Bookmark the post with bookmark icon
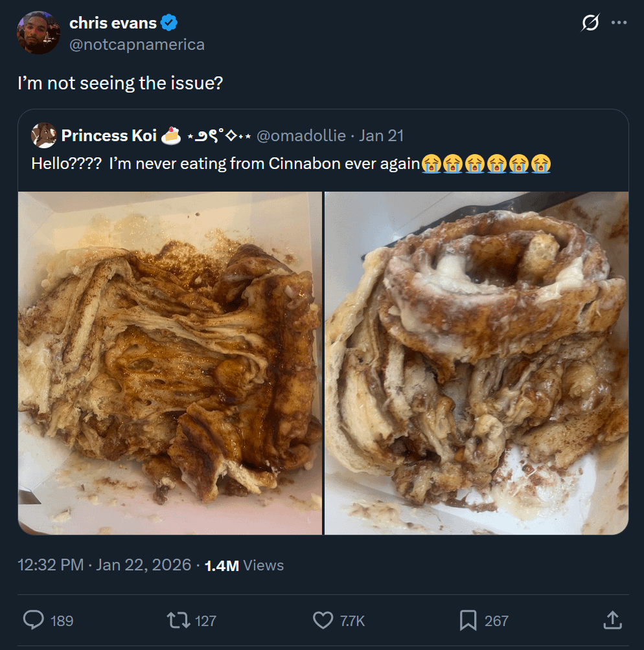The image size is (644, 650). (468, 621)
